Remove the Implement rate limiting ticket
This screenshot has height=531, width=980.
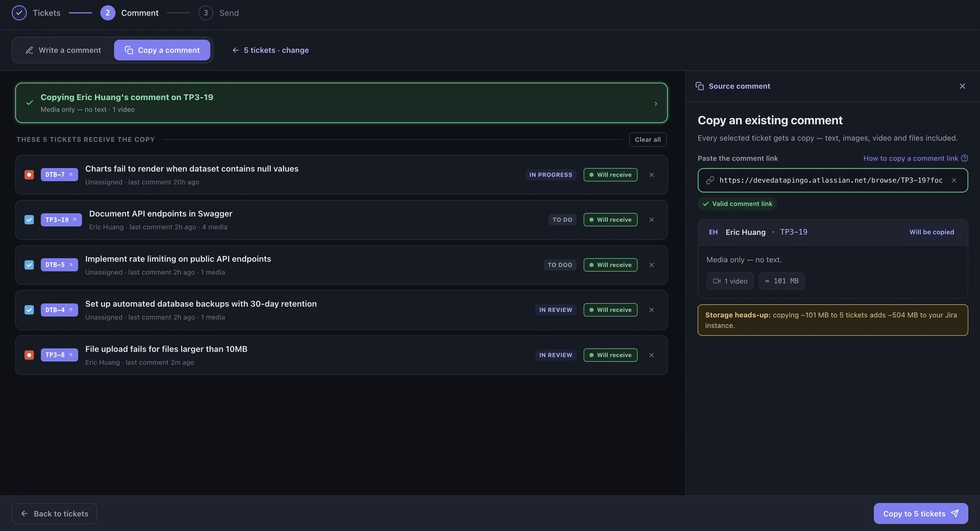point(652,265)
